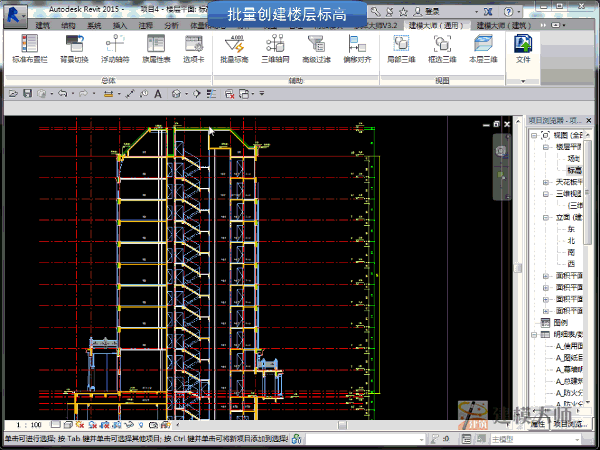Viewport: 600px width, 450px height.
Task: Click the Help question mark icon
Action: tap(508, 12)
